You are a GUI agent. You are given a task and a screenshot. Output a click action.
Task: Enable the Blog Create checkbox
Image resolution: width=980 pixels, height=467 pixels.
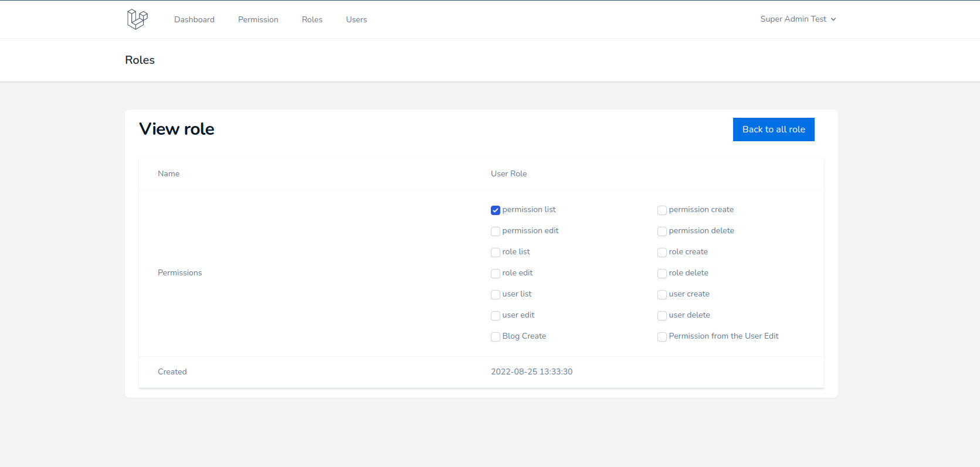coord(496,337)
